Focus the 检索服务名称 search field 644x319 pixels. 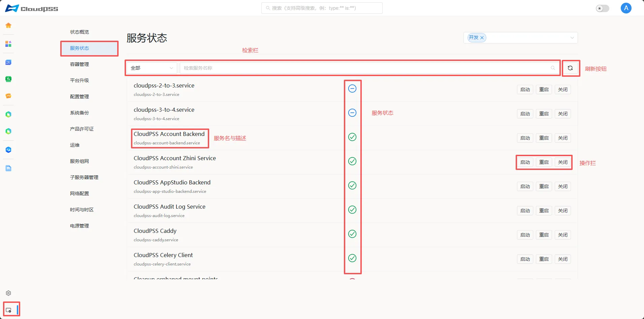click(369, 68)
